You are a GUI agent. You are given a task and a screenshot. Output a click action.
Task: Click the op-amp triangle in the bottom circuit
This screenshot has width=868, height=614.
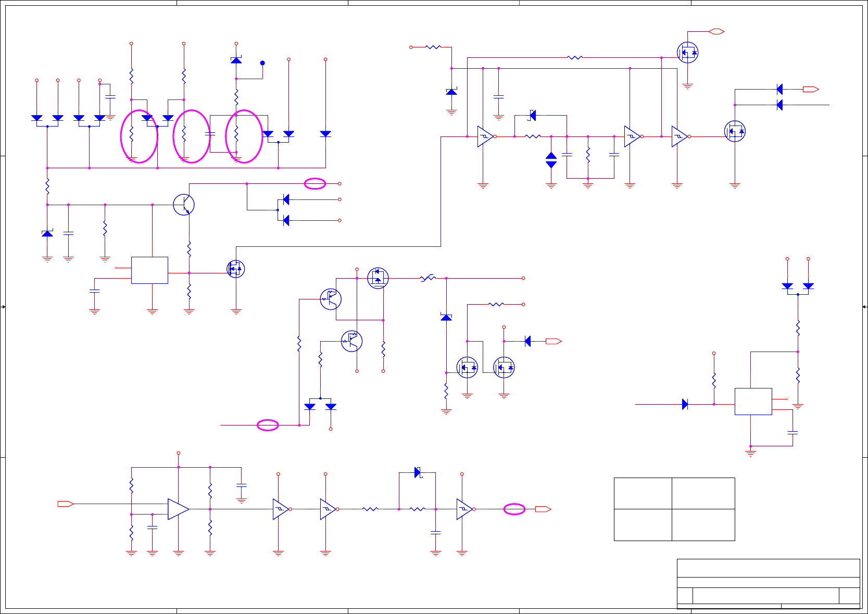click(x=178, y=509)
